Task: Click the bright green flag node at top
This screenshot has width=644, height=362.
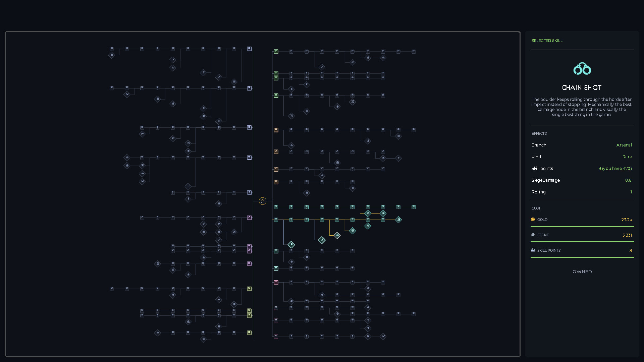Action: pyautogui.click(x=276, y=52)
